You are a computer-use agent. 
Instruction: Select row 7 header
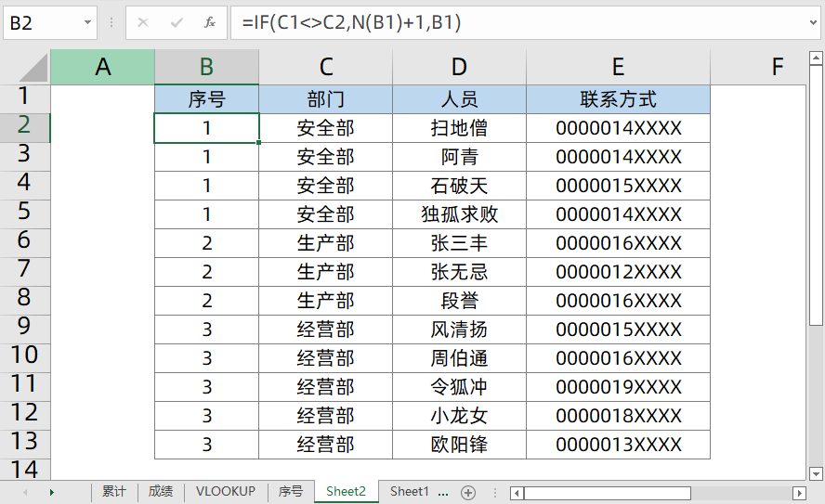pos(25,272)
